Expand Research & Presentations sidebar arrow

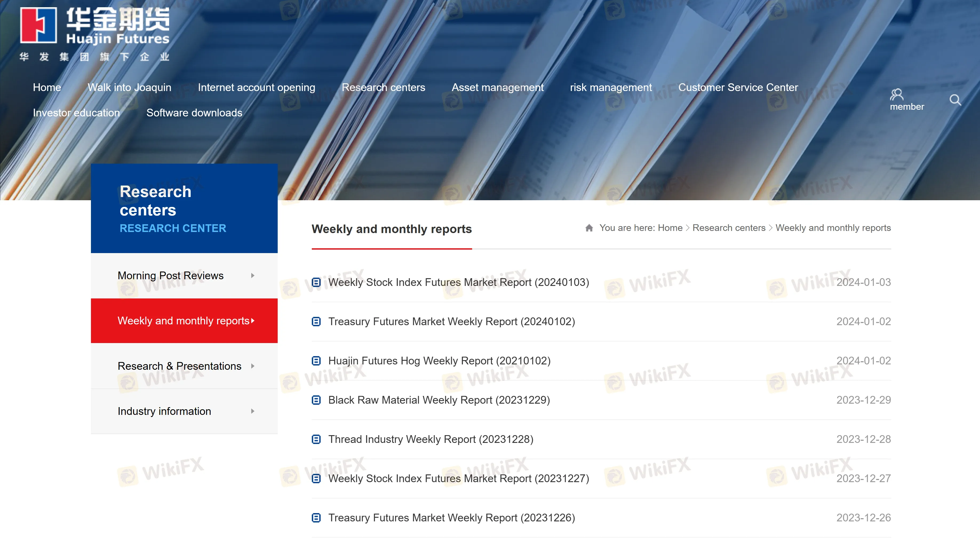(253, 366)
